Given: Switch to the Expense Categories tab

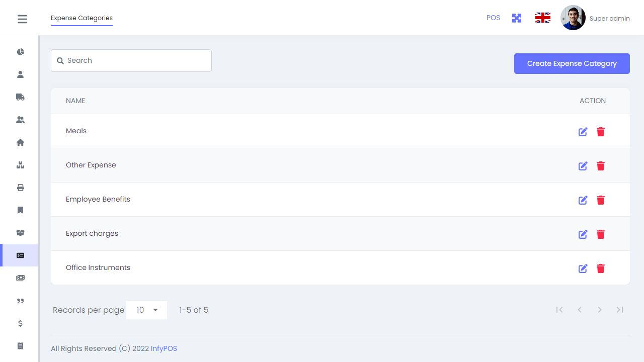Looking at the screenshot, I should (82, 18).
